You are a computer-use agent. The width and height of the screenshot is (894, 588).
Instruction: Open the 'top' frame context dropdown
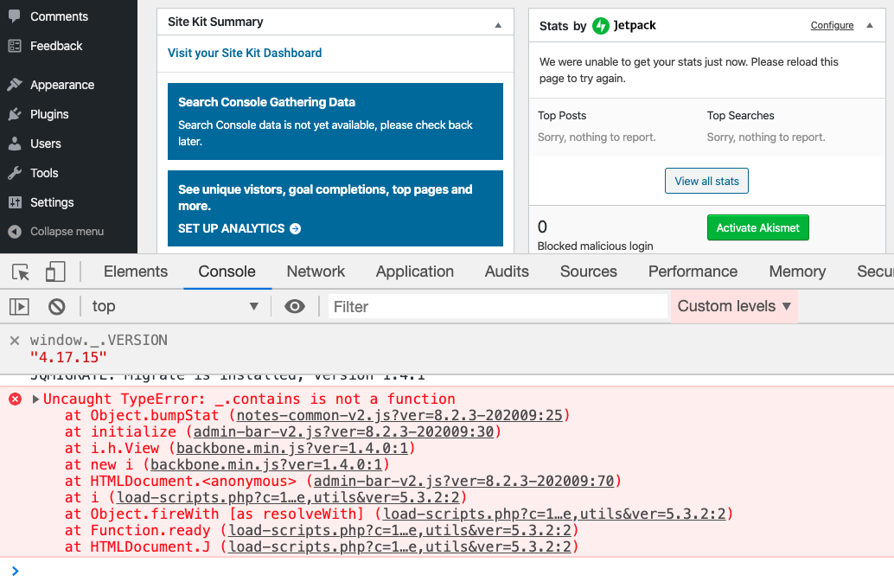coord(173,306)
